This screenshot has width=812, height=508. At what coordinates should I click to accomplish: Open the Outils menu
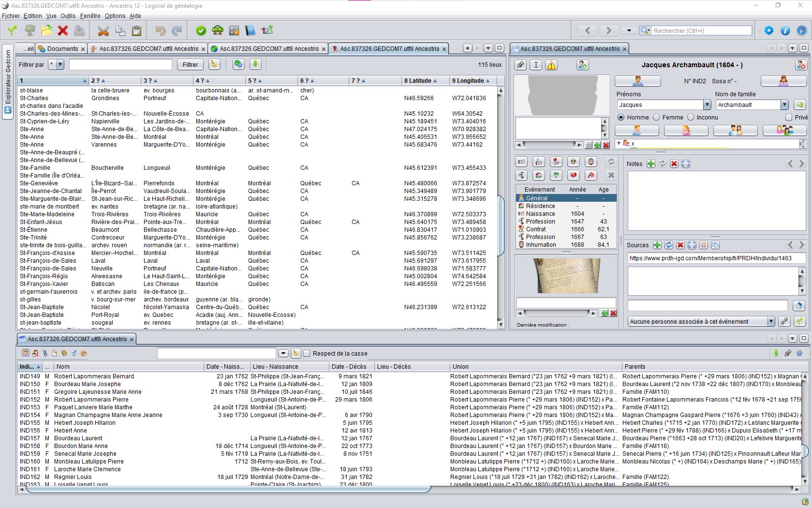click(x=68, y=16)
